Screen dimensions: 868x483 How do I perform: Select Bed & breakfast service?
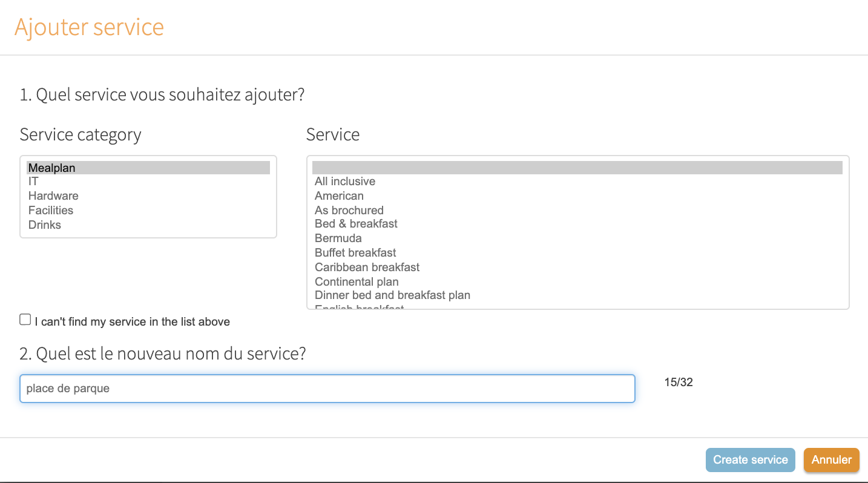pyautogui.click(x=356, y=224)
